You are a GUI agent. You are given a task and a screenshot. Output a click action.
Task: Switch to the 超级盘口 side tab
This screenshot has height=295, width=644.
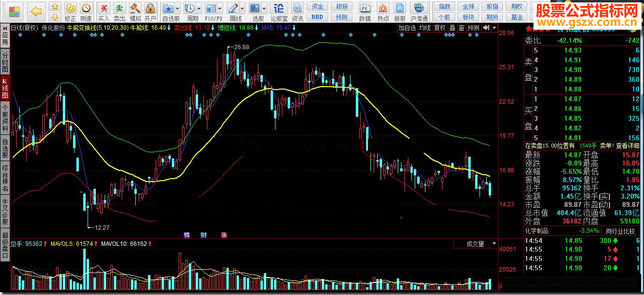(5, 245)
